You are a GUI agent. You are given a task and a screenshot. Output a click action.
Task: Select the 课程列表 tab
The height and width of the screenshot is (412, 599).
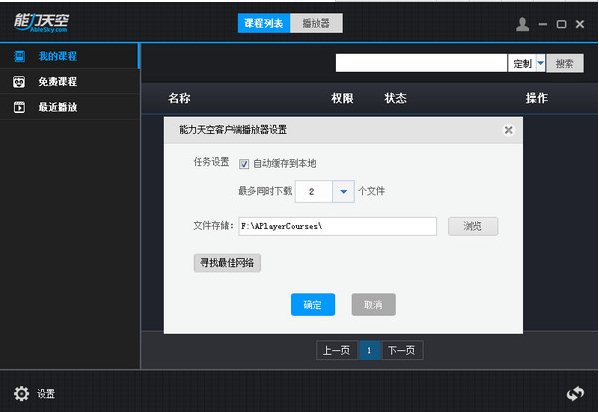point(264,23)
